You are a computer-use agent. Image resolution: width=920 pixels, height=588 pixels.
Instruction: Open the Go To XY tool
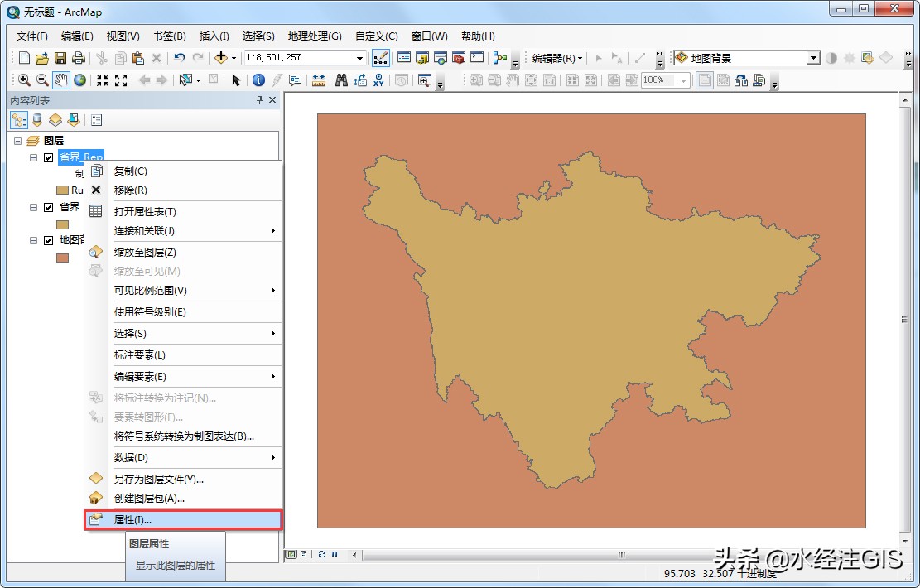click(378, 80)
